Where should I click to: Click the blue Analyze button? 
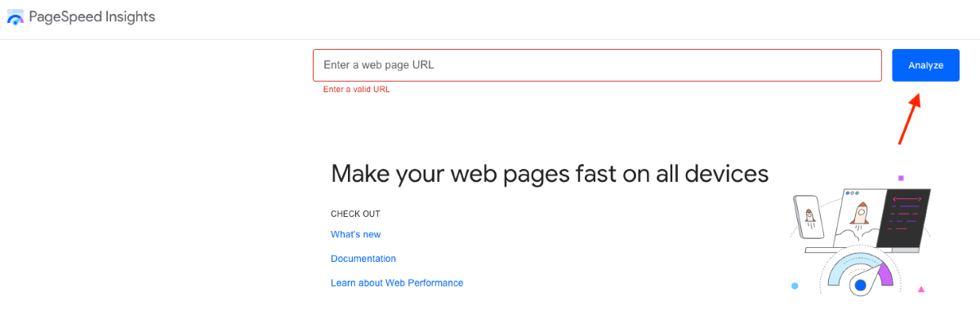pos(925,65)
